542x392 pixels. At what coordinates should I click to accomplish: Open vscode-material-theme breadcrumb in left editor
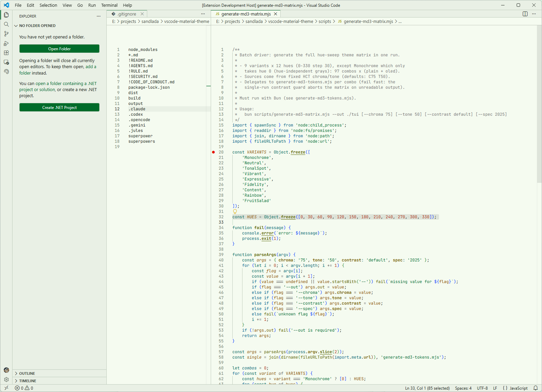[187, 22]
